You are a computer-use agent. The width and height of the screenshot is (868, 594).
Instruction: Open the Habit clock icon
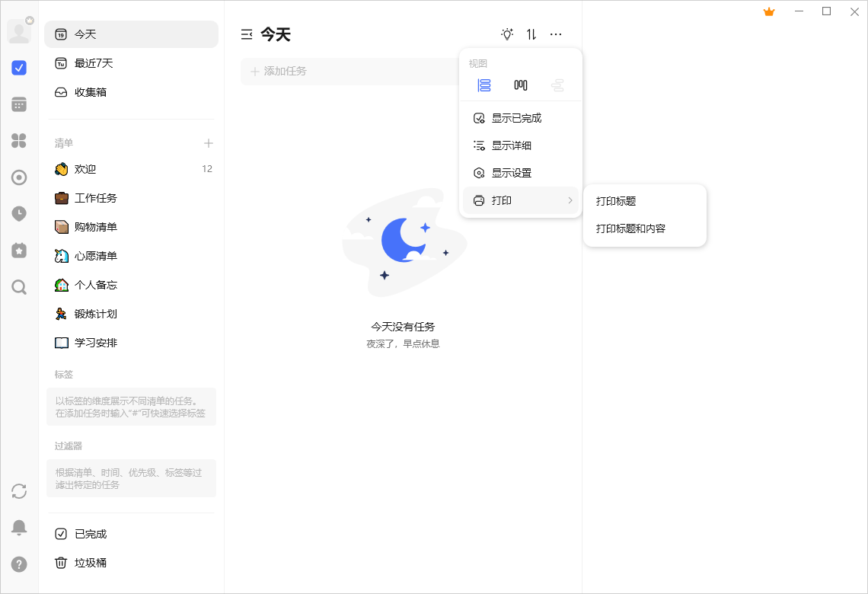pos(19,214)
